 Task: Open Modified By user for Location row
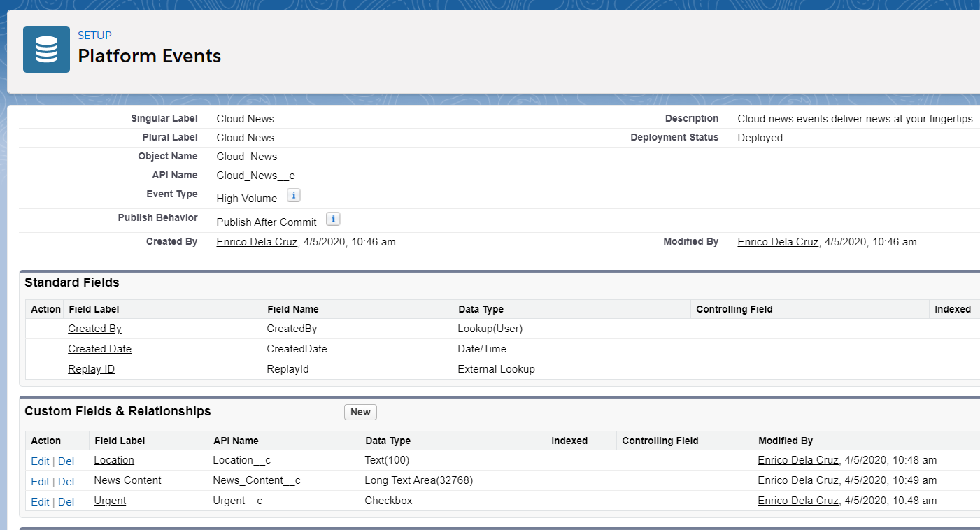(797, 460)
